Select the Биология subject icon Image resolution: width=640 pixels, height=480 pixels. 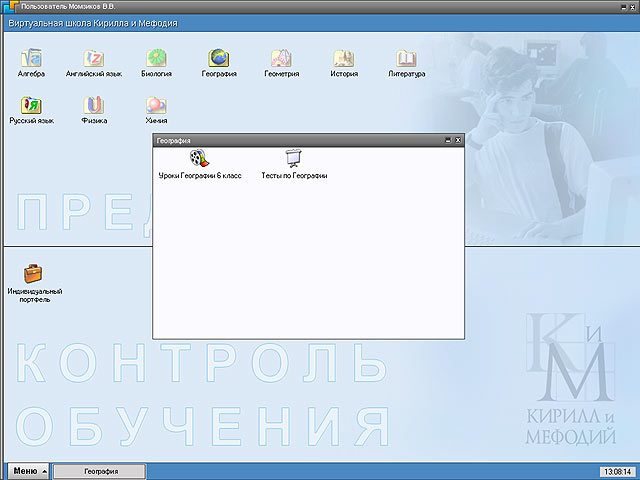click(155, 58)
